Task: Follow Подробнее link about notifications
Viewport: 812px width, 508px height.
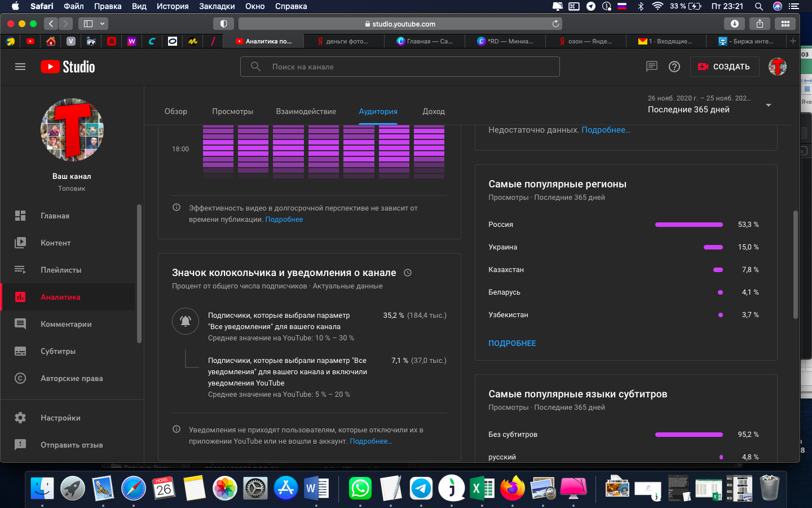Action: click(x=371, y=441)
